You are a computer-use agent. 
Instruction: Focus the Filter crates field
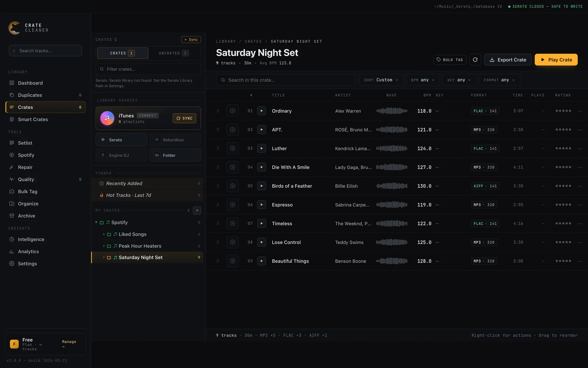pos(148,69)
